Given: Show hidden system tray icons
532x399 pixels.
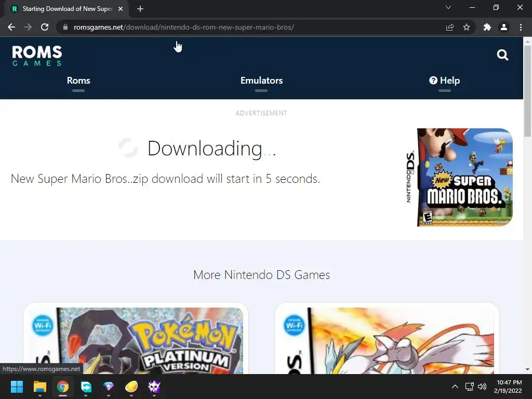Looking at the screenshot, I should point(455,387).
